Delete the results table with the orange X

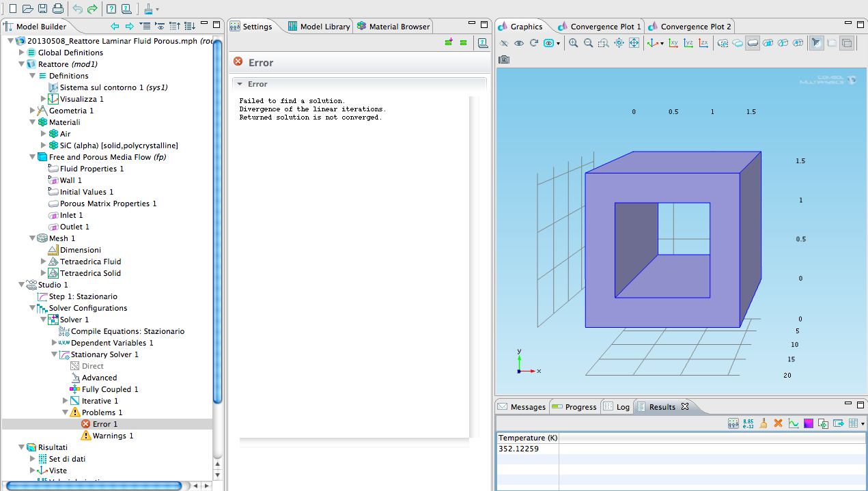[778, 423]
